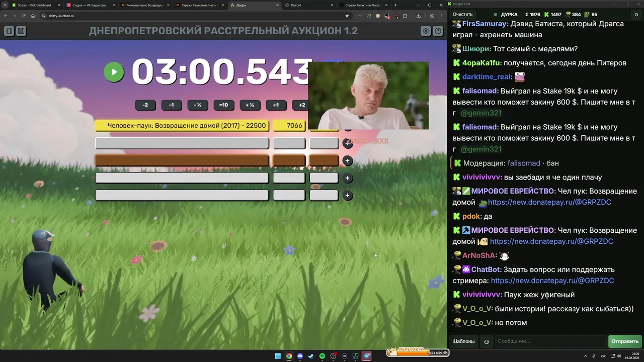Screen dimensions: 644x362
Task: Open Discord from the taskbar
Action: 300,356
